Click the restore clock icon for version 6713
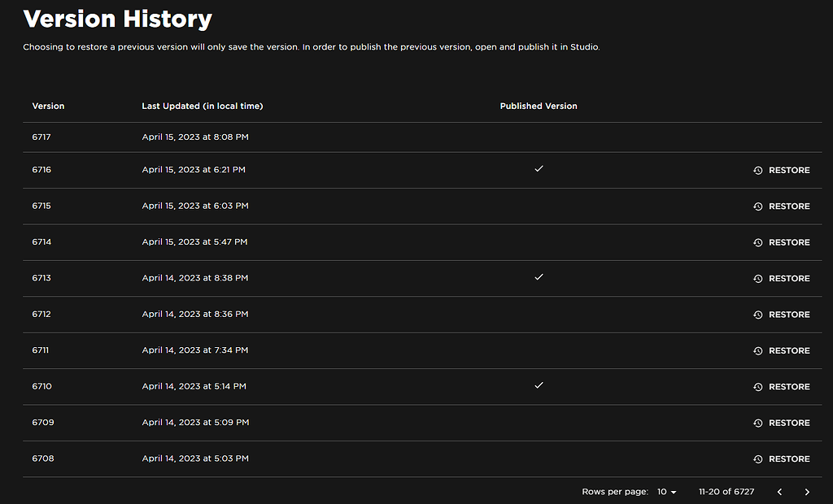Screen dimensions: 833x504 coord(759,278)
